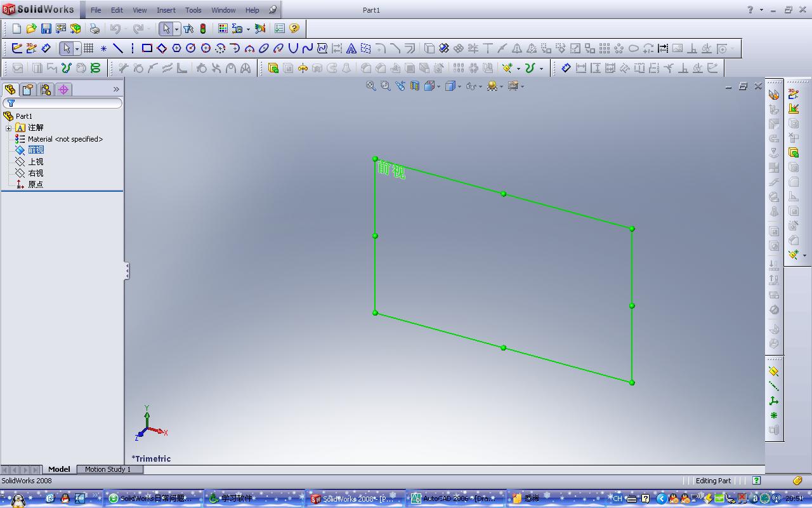The width and height of the screenshot is (812, 508).
Task: Open the Help menu
Action: click(252, 10)
